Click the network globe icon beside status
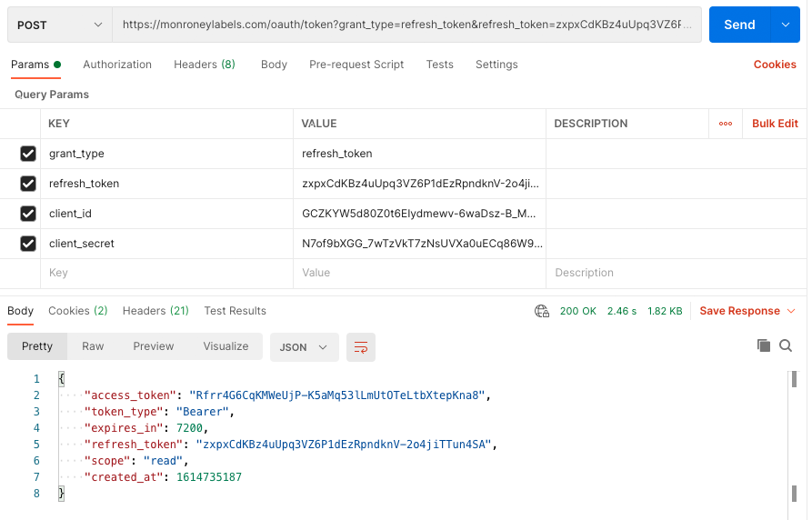This screenshot has height=520, width=812. click(x=542, y=311)
